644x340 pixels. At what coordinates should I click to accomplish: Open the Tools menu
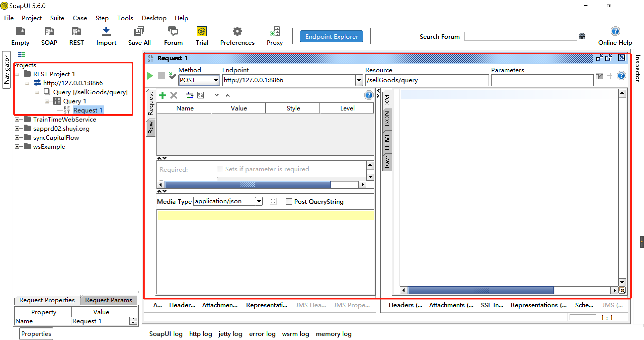pyautogui.click(x=125, y=18)
